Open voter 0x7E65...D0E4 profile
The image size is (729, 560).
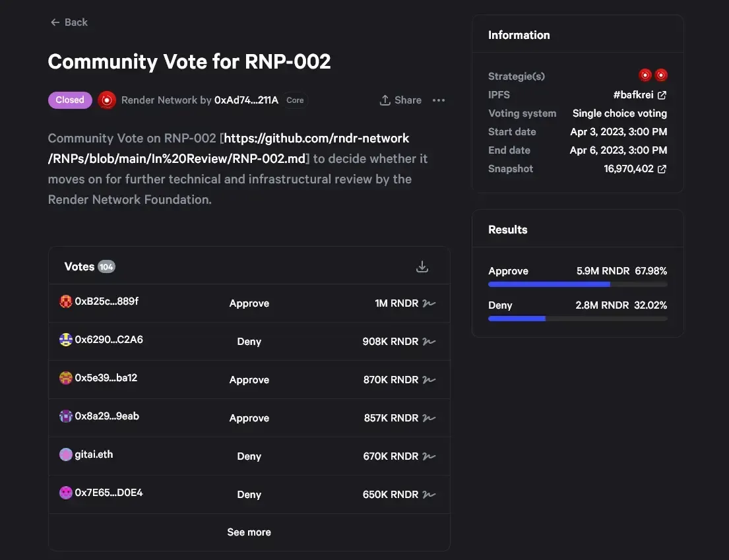point(109,493)
